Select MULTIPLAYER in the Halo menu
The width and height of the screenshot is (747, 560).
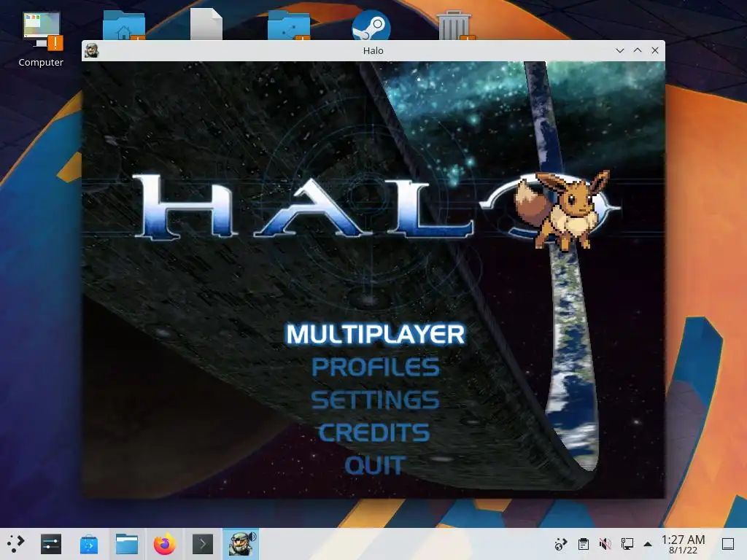click(x=376, y=334)
